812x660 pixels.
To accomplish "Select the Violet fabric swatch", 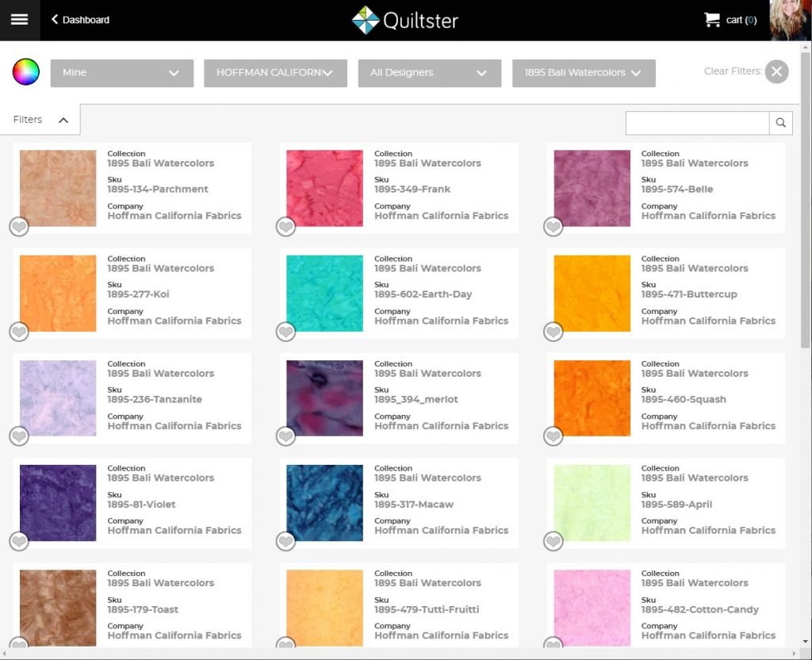I will [58, 503].
